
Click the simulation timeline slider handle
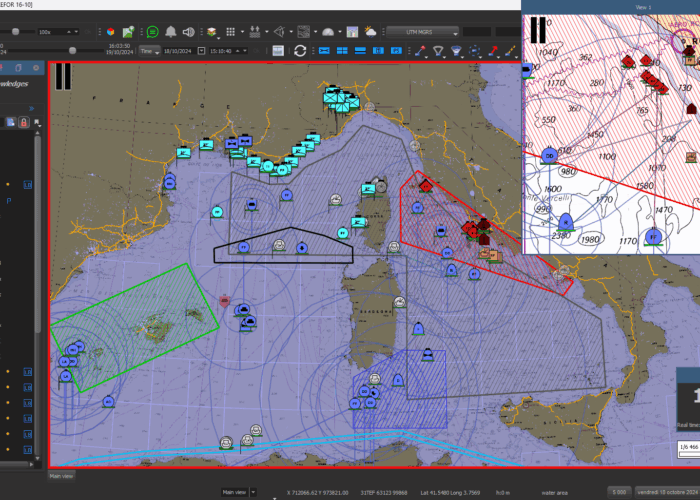[72, 51]
